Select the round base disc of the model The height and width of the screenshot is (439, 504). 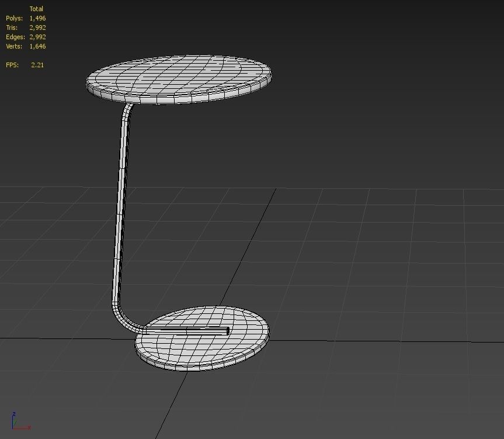(202, 338)
